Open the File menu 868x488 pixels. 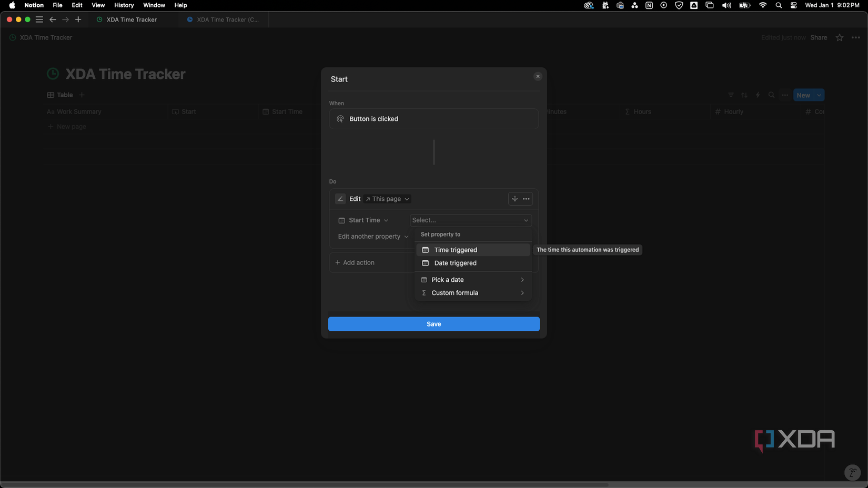click(x=57, y=5)
